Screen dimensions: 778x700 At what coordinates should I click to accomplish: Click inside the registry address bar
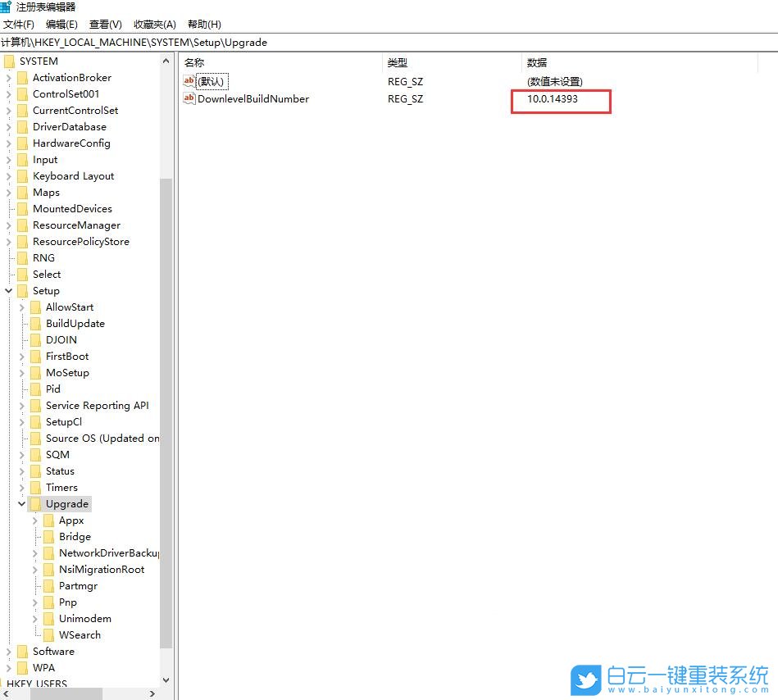click(x=328, y=42)
